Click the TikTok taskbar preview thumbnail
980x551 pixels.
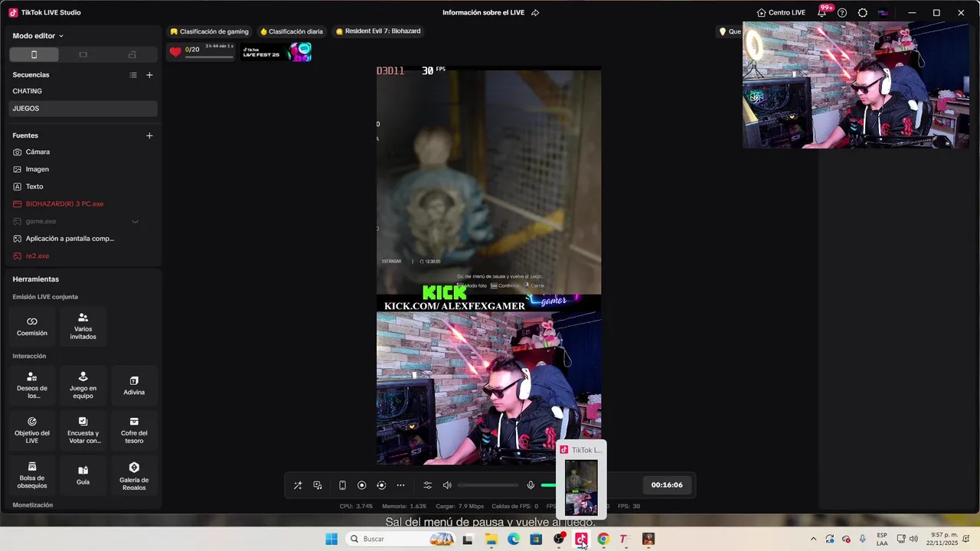click(581, 487)
